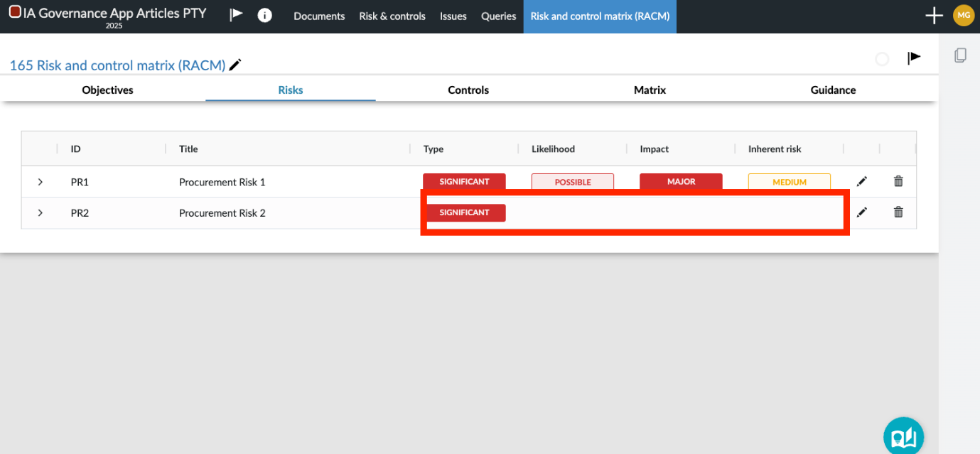Screen dimensions: 980x454
Task: Open the Matrix tab
Action: tap(650, 90)
